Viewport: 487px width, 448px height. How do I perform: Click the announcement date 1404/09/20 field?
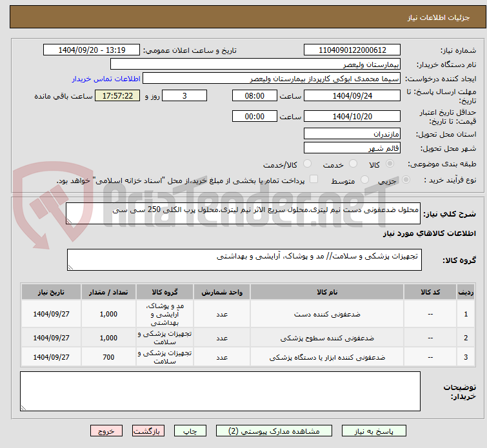[x=92, y=50]
